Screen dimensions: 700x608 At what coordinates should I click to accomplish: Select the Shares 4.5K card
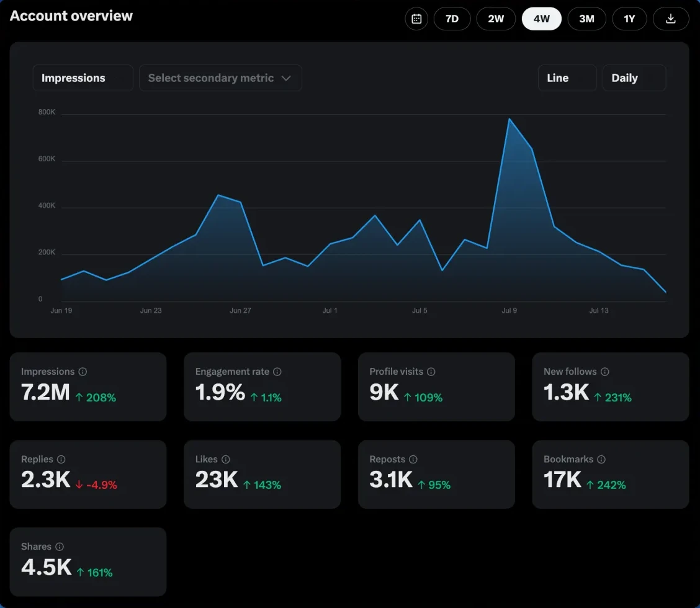pos(88,561)
